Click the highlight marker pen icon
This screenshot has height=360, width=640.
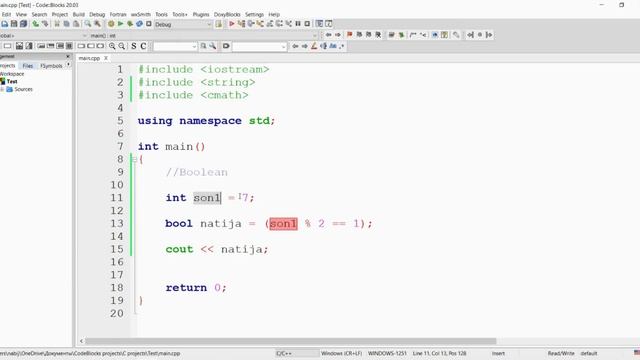[314, 46]
